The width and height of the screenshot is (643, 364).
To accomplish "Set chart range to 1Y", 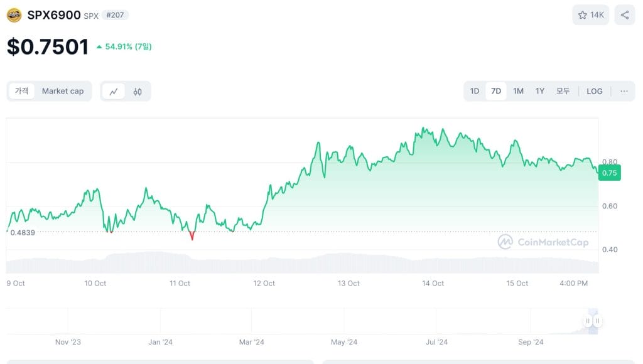I will [540, 91].
